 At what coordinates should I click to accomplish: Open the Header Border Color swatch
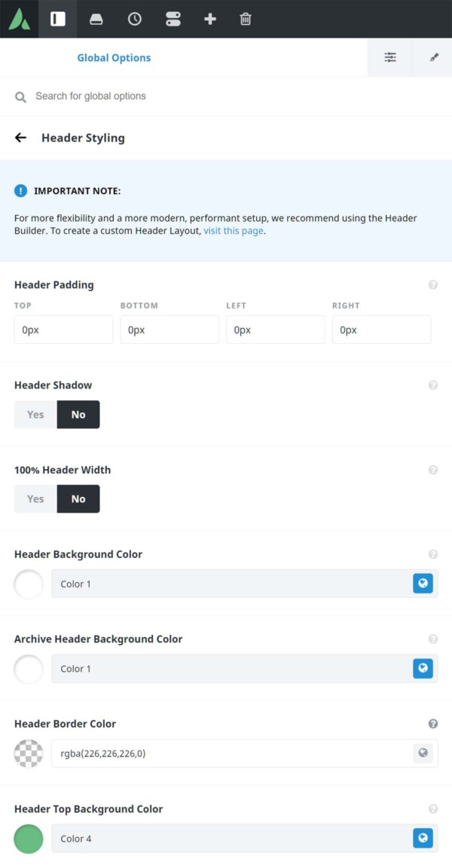pyautogui.click(x=28, y=753)
